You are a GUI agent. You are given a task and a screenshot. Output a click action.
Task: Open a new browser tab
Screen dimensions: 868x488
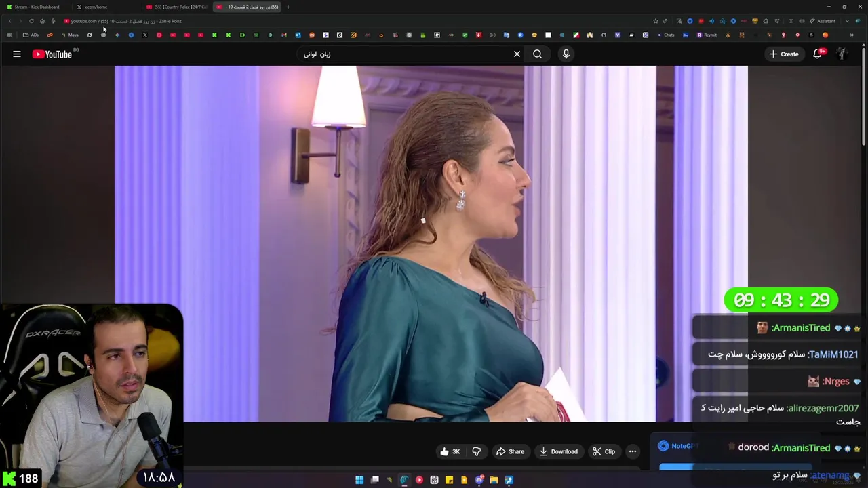[288, 7]
